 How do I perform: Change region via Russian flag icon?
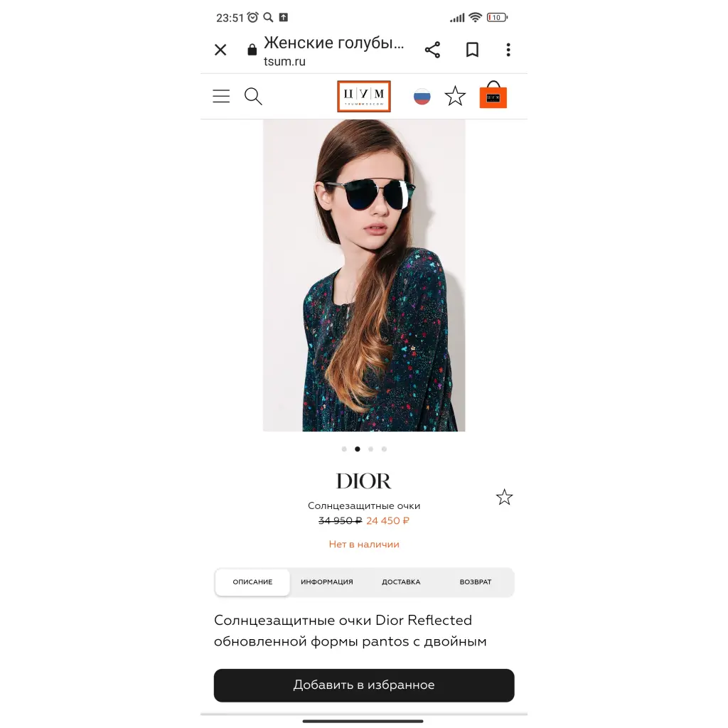[422, 97]
